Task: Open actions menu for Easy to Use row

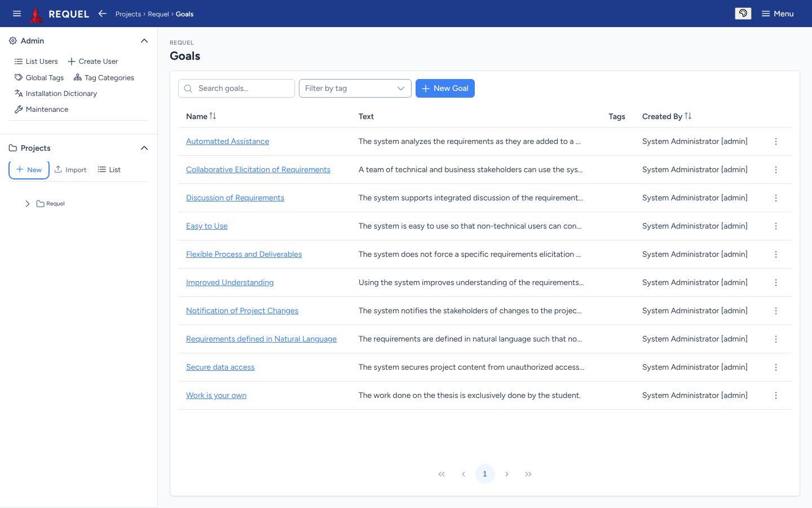Action: pos(776,226)
